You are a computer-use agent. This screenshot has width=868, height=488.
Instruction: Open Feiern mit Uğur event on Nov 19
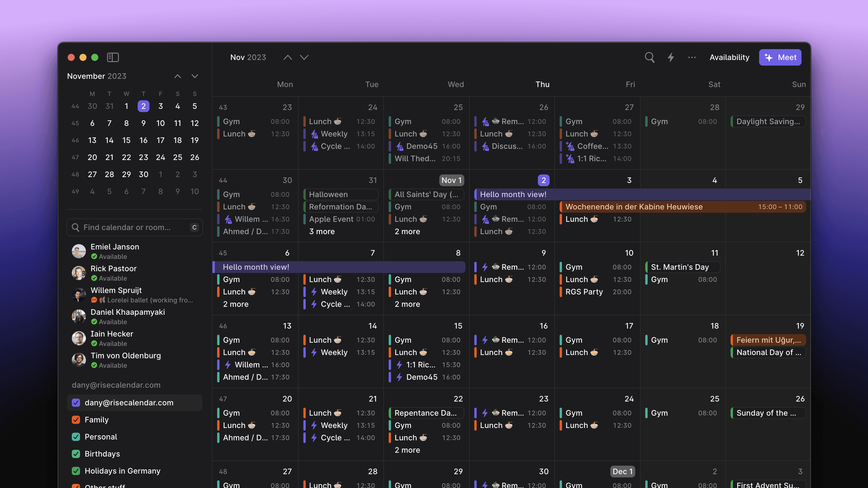[768, 340]
